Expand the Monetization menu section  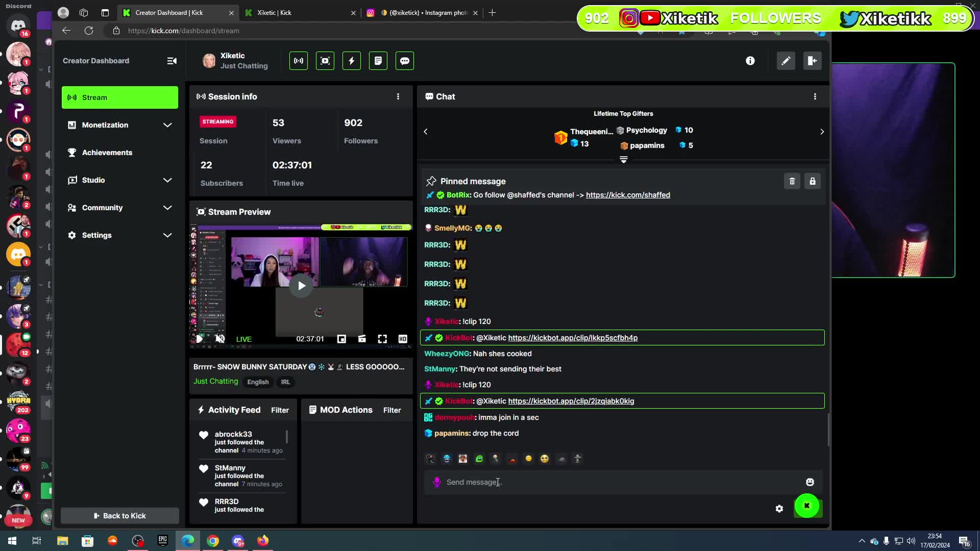(x=167, y=125)
